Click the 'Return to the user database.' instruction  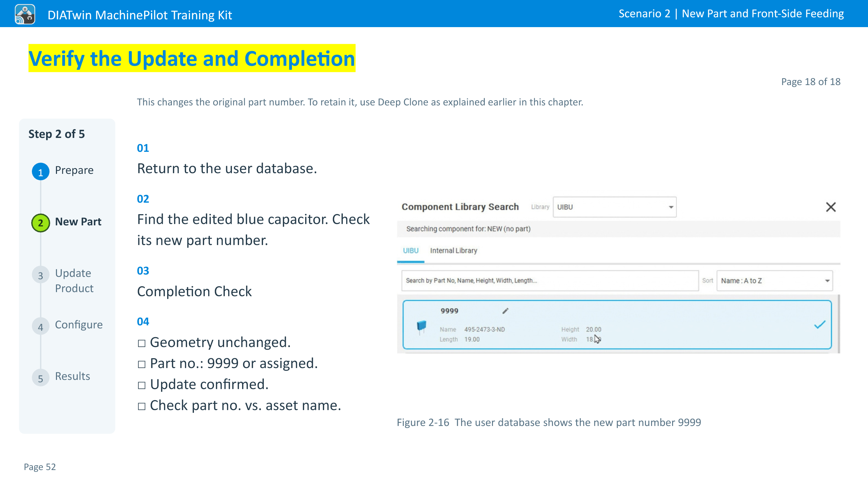(227, 168)
